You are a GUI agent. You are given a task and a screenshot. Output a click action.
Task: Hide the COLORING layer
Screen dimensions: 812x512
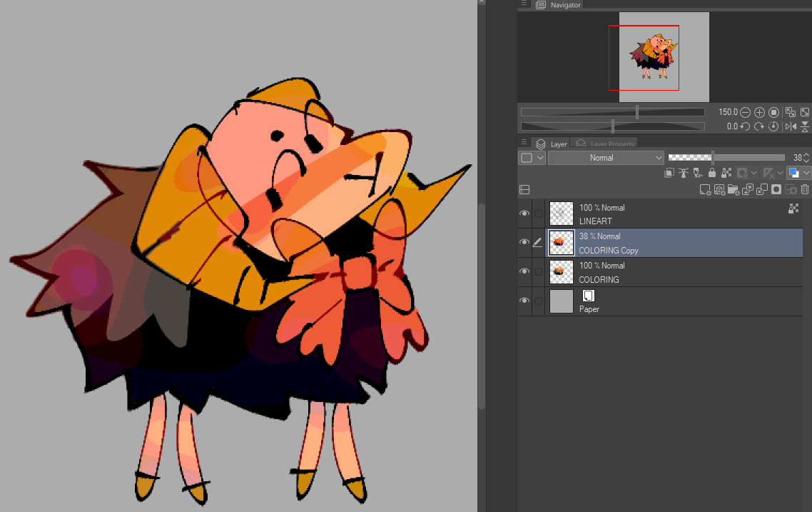tap(524, 271)
